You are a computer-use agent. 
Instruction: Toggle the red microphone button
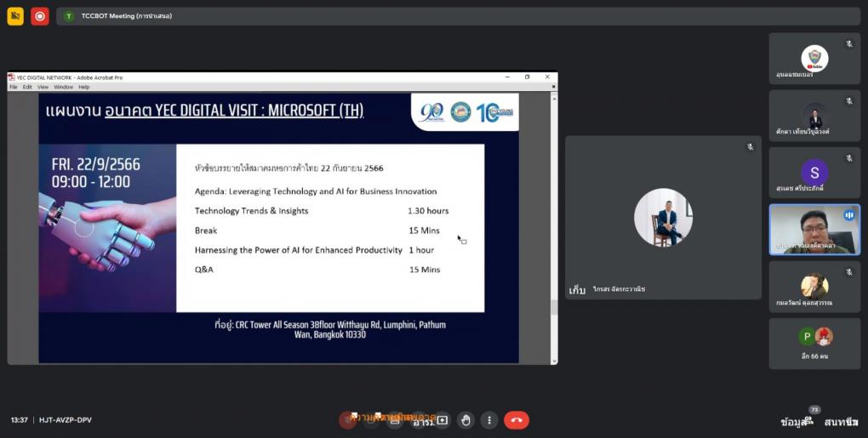tap(348, 420)
